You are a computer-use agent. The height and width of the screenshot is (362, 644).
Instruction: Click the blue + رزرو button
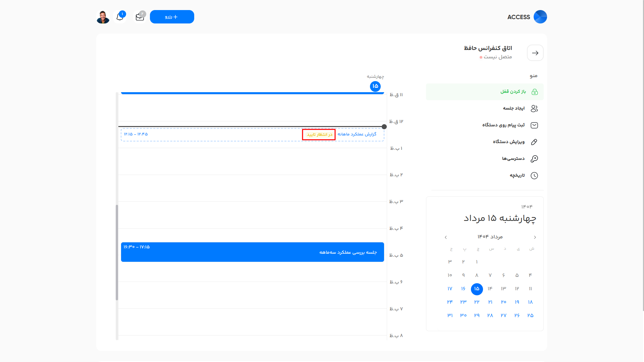coord(172,17)
